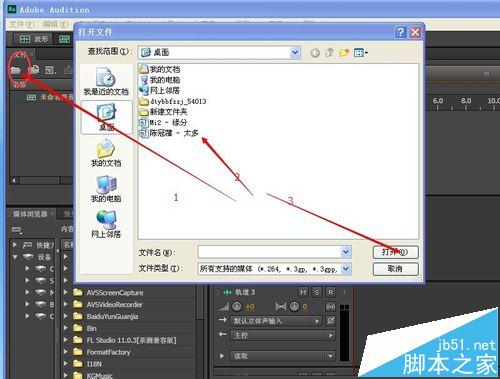Click the Track 3 volume icon
This screenshot has height=379, width=500.
tap(224, 306)
